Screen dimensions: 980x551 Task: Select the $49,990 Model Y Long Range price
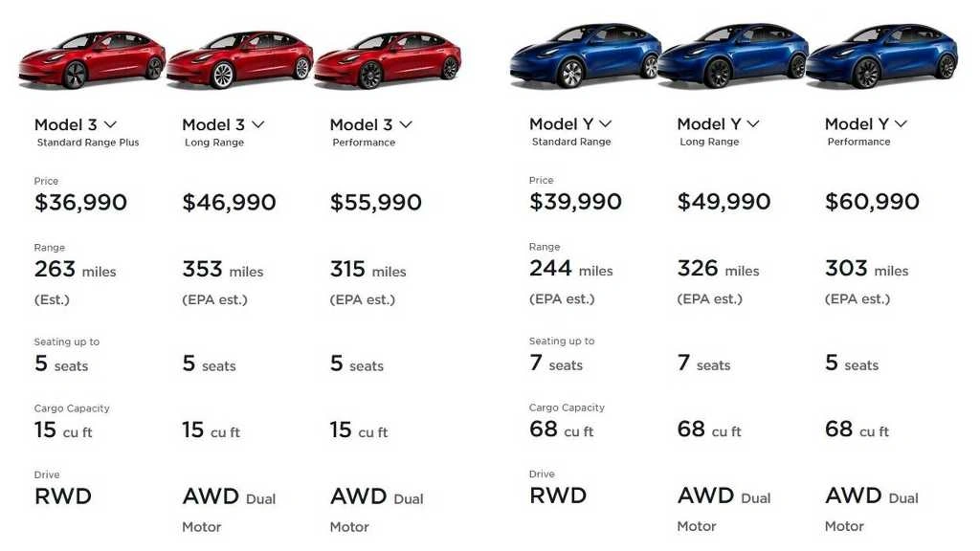coord(724,202)
